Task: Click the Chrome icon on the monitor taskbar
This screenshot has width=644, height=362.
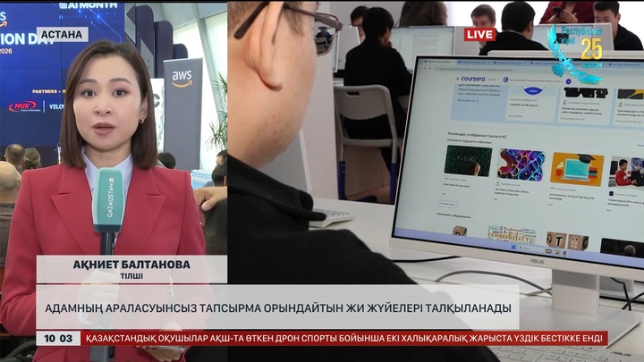Action: (564, 253)
